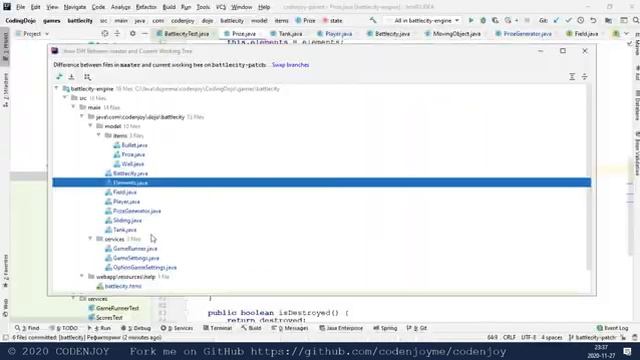Screen dimensions: 640x360
Task: Click the Project panel settings gear icon
Action: point(133,33)
